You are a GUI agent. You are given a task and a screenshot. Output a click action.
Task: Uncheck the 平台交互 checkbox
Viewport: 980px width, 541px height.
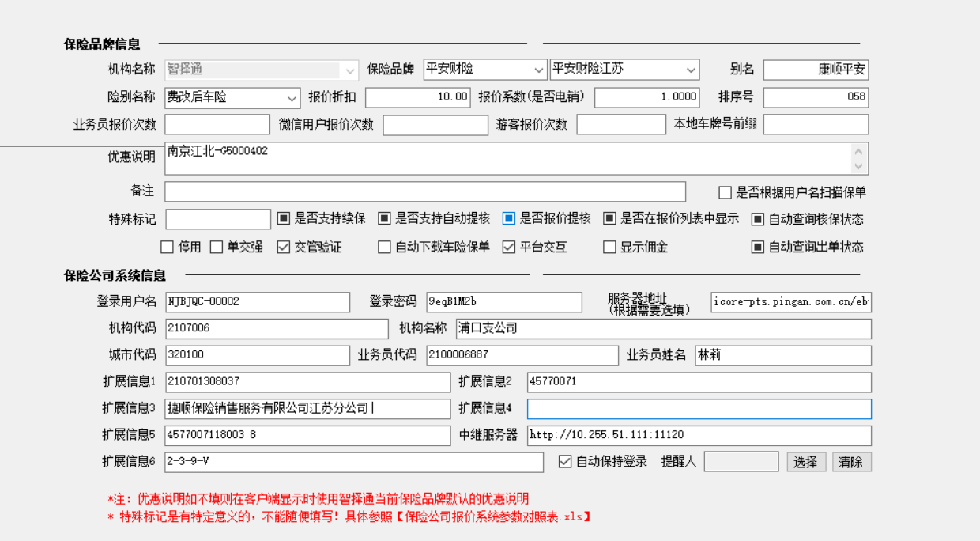coord(509,247)
